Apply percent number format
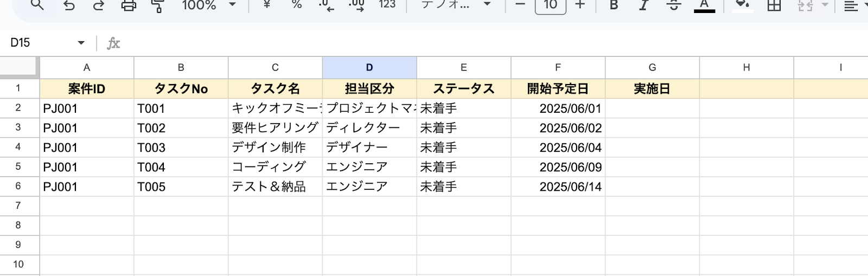The width and height of the screenshot is (868, 276). (296, 5)
